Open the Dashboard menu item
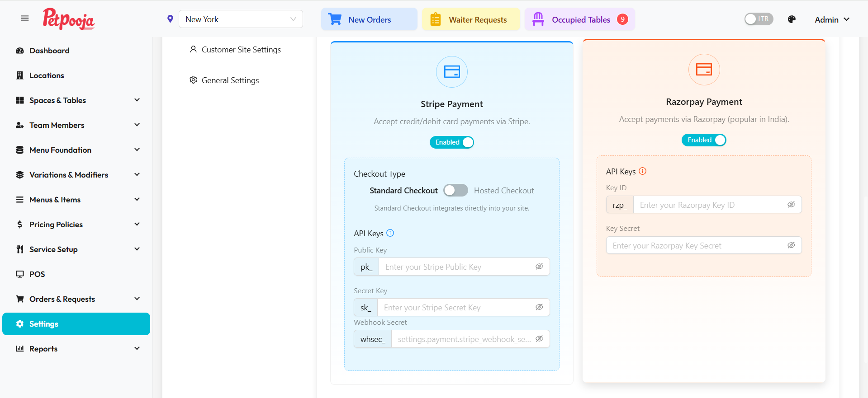Image resolution: width=868 pixels, height=398 pixels. pyautogui.click(x=76, y=51)
